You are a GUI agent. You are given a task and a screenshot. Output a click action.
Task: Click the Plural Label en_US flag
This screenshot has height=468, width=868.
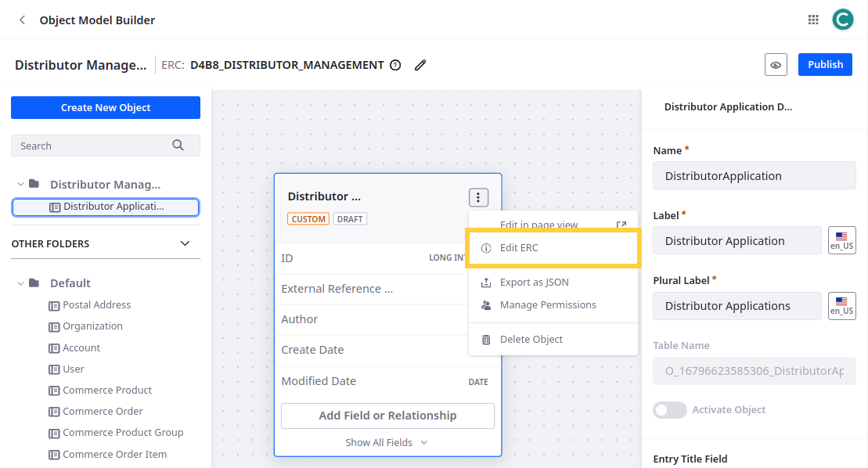pos(841,305)
